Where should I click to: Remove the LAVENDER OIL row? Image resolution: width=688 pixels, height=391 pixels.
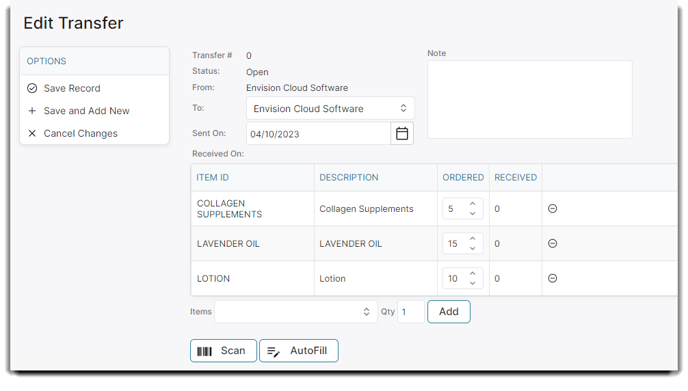552,243
